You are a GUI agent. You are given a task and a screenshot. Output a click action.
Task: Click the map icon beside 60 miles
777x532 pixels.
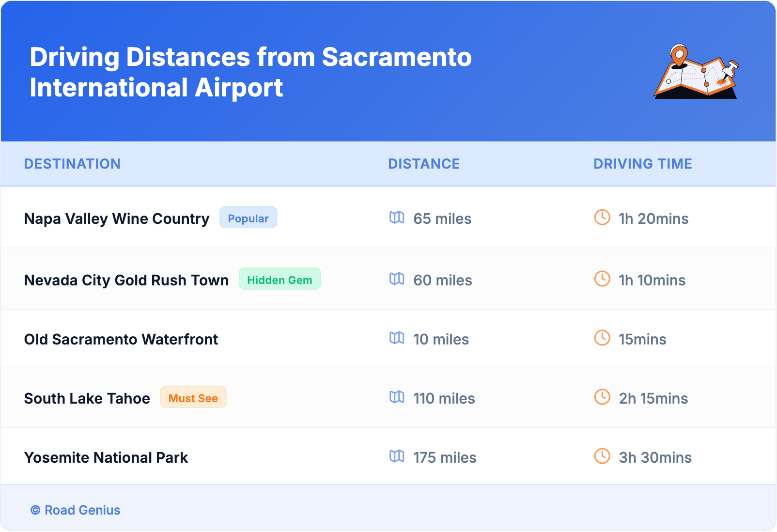pos(397,279)
